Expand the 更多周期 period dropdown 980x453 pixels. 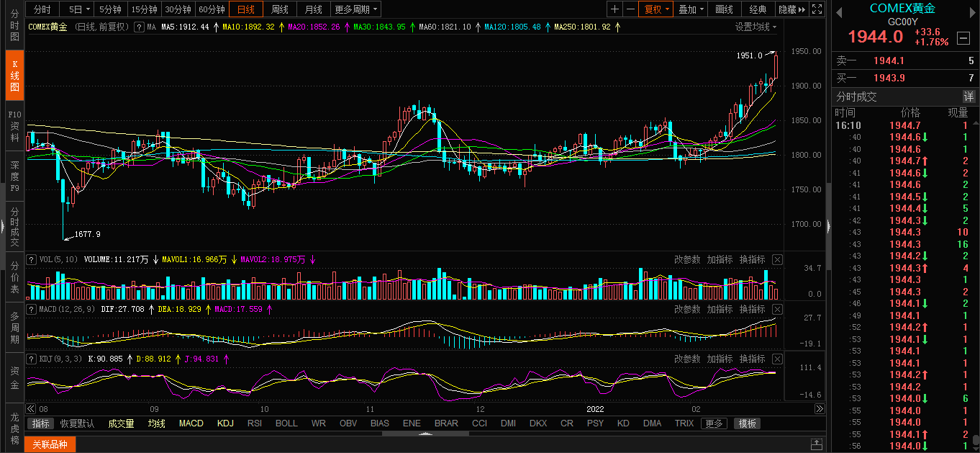pos(356,9)
